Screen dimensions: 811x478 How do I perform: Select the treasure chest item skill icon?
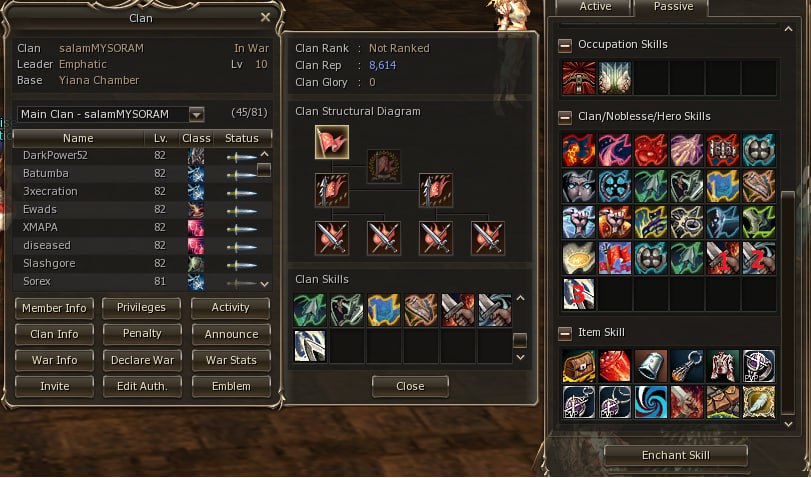[579, 366]
